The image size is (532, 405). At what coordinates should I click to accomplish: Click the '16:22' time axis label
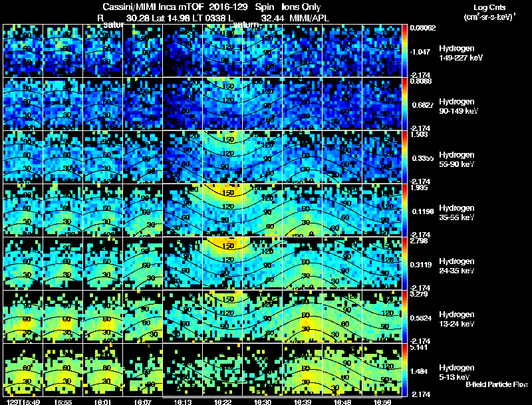tap(223, 402)
